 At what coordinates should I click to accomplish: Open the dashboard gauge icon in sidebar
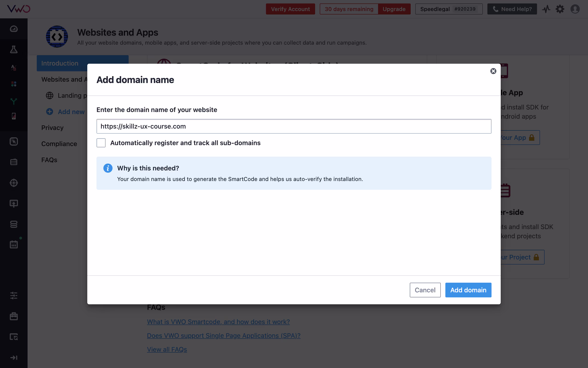[x=14, y=29]
